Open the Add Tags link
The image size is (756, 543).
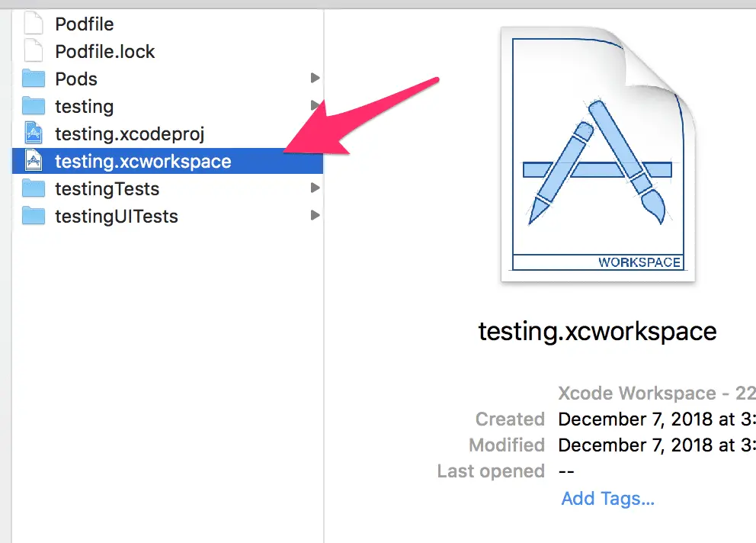(x=608, y=499)
